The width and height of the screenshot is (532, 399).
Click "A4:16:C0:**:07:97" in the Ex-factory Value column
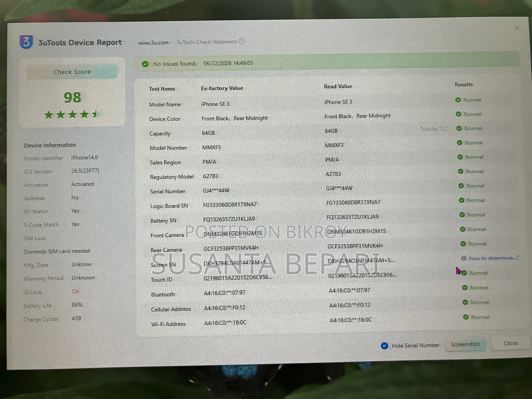tap(225, 293)
